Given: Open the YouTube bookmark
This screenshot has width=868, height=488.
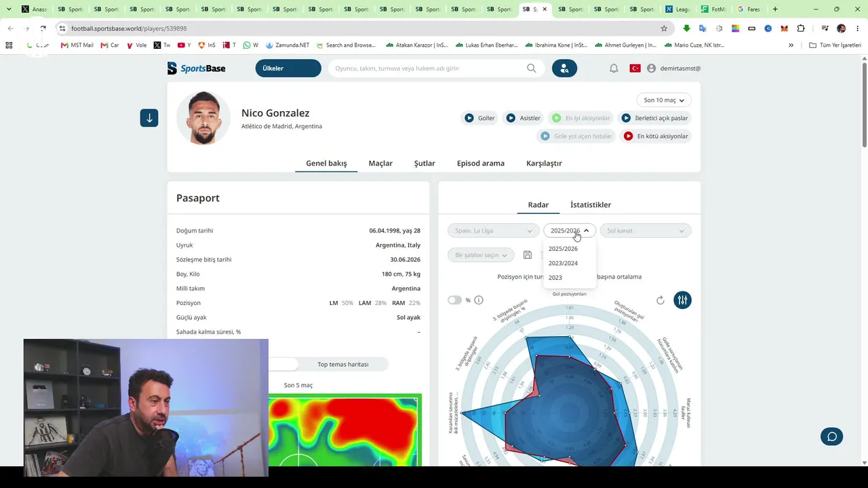Looking at the screenshot, I should 184,45.
